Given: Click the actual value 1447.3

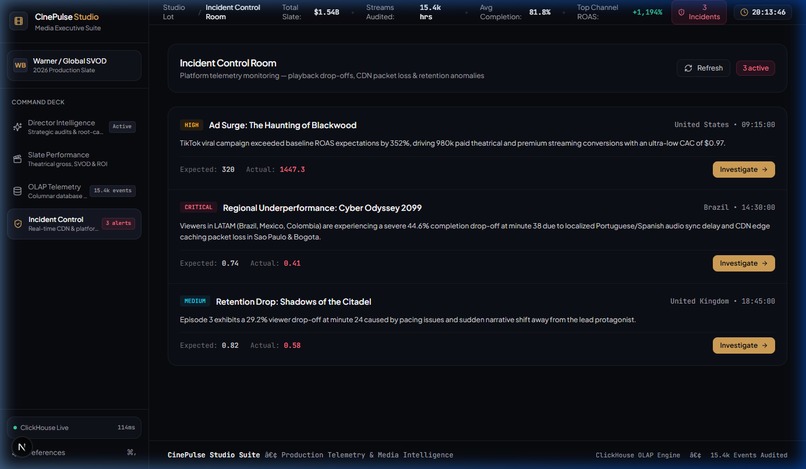Looking at the screenshot, I should 292,169.
